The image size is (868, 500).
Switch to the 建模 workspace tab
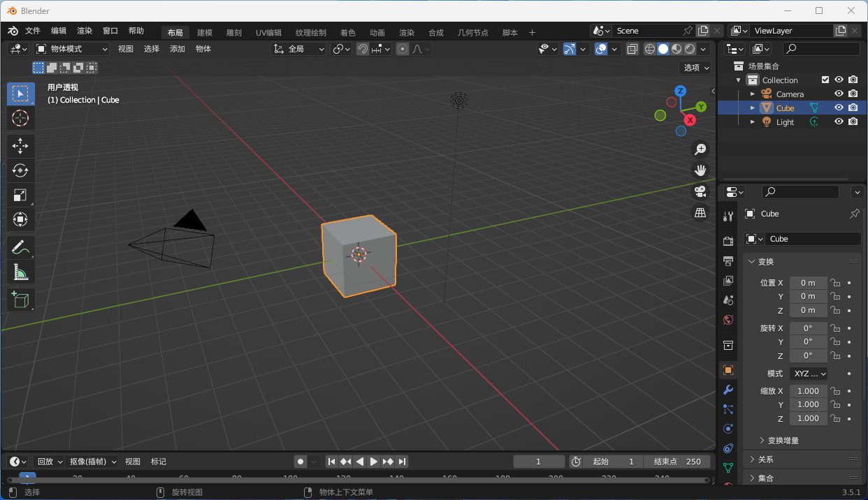205,33
